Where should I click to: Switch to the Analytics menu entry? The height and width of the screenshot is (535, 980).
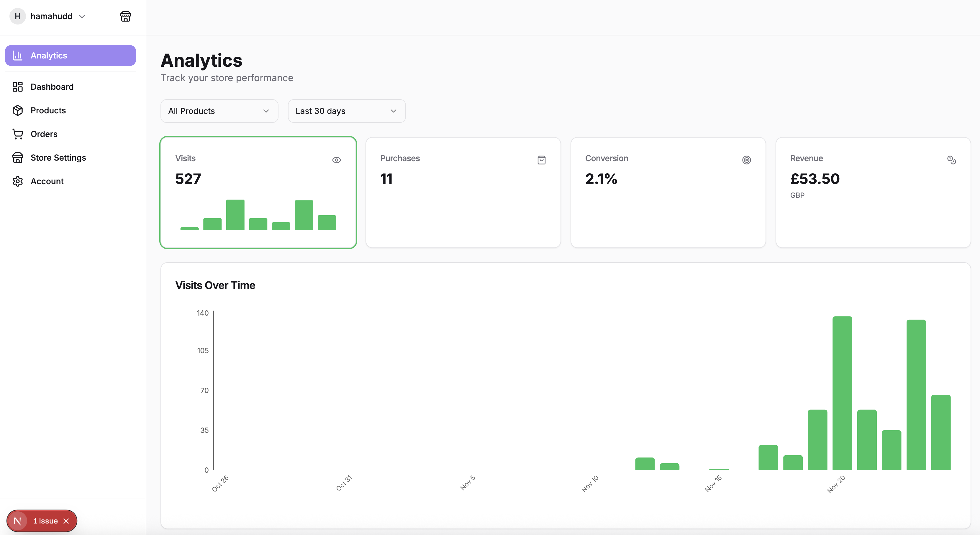click(x=49, y=55)
